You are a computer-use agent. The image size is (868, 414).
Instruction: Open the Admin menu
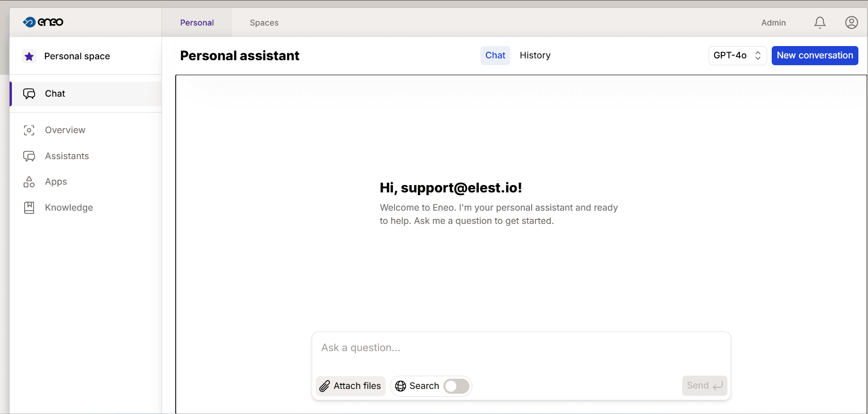pyautogui.click(x=773, y=22)
